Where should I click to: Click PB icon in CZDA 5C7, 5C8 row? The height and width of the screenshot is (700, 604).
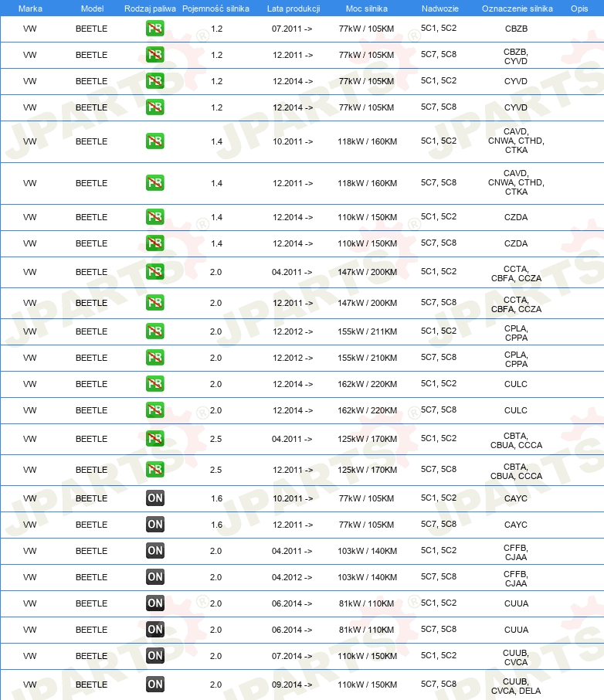coord(155,243)
